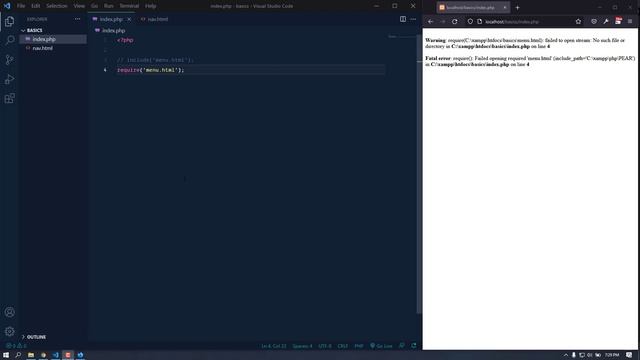The image size is (640, 360).
Task: Bookmark this page with the star icon
Action: pyautogui.click(x=578, y=21)
